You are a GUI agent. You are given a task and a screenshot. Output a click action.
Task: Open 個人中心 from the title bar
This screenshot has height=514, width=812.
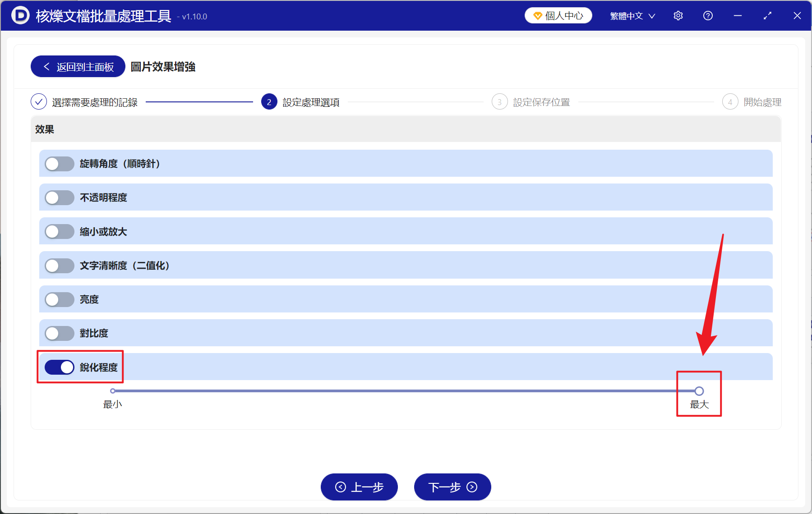pyautogui.click(x=558, y=15)
